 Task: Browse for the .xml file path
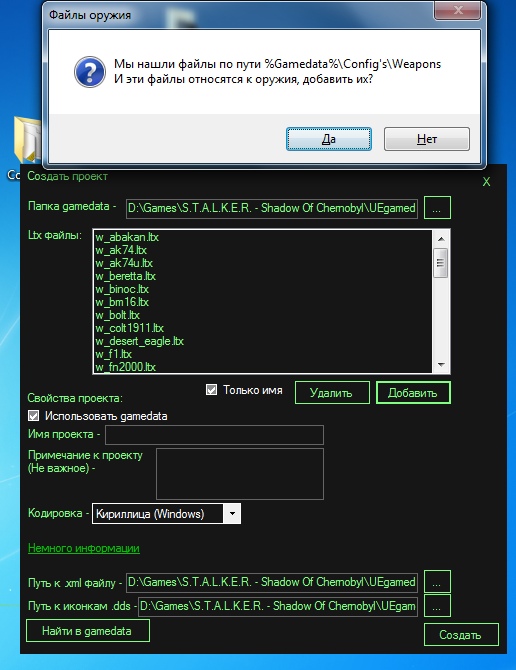click(x=437, y=582)
